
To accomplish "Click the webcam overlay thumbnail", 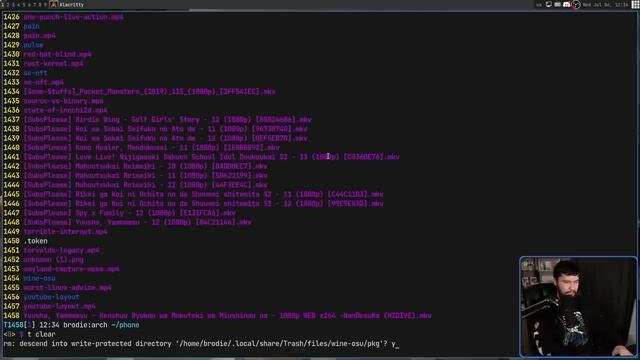I will click(578, 307).
